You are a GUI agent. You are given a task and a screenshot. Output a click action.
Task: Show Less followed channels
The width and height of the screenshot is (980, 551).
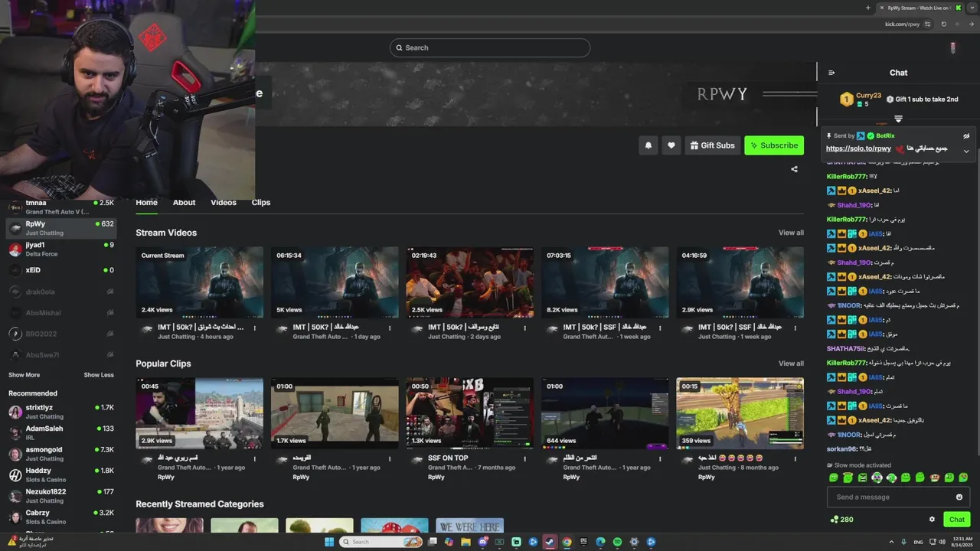99,375
